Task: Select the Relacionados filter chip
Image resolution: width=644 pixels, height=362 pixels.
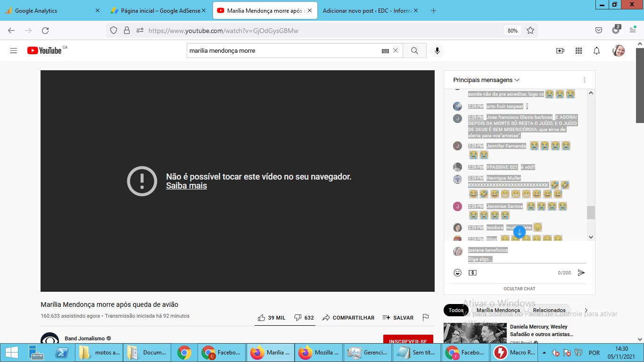Action: (549, 310)
